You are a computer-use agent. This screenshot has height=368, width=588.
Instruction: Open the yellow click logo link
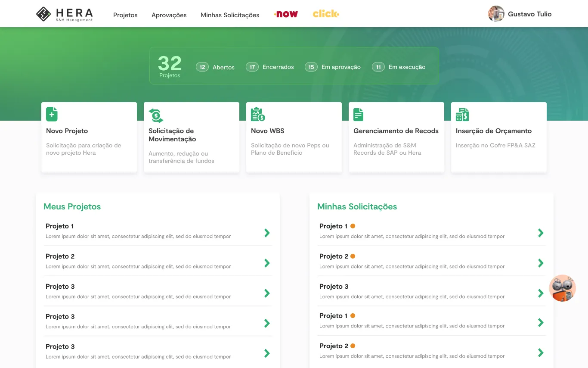[326, 14]
